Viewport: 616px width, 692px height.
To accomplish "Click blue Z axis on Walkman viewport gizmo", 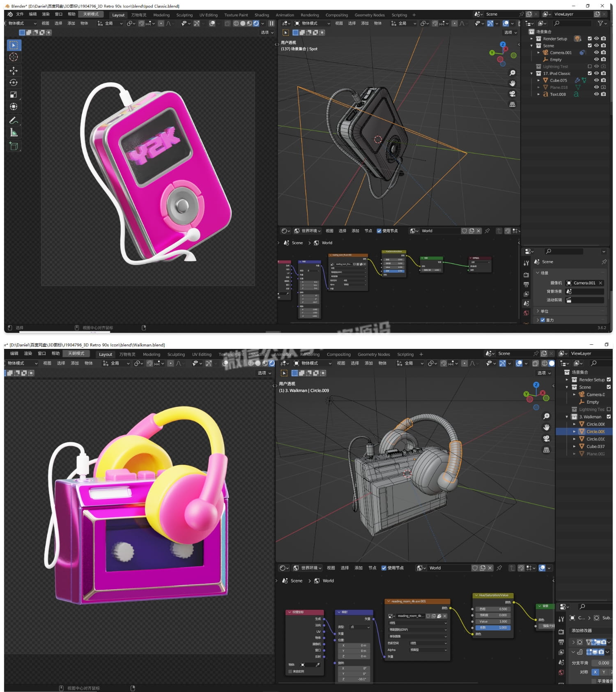I will (x=536, y=385).
